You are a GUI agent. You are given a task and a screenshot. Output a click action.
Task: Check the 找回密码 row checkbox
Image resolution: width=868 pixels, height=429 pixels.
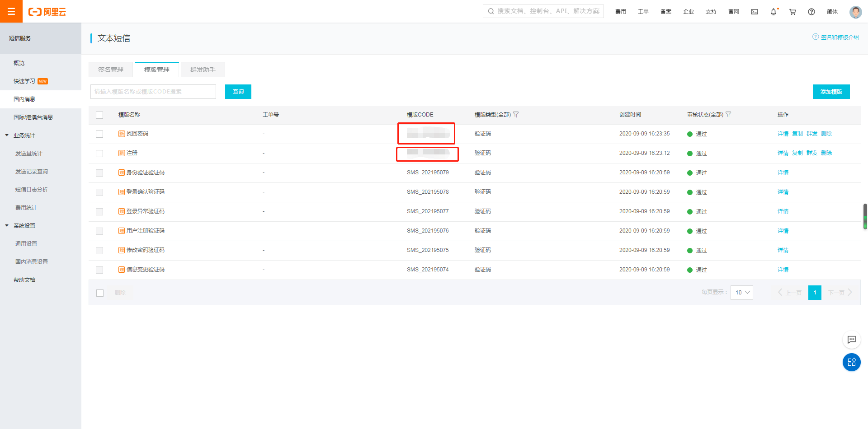click(x=99, y=134)
